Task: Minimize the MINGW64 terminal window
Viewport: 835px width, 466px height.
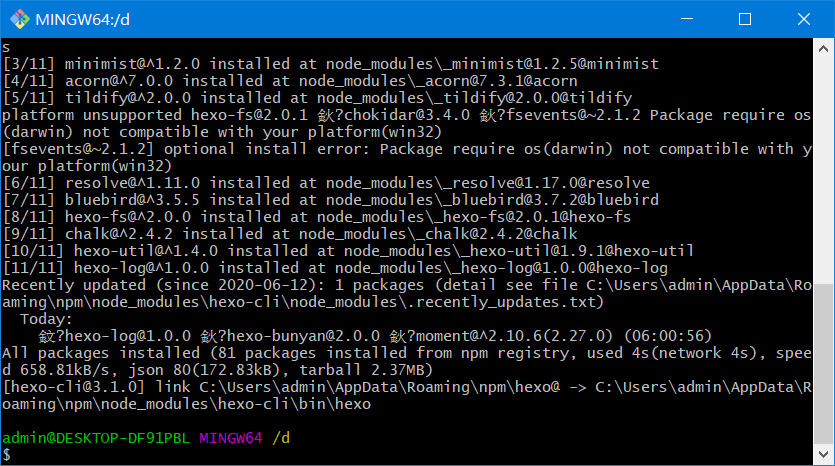Action: click(x=687, y=19)
